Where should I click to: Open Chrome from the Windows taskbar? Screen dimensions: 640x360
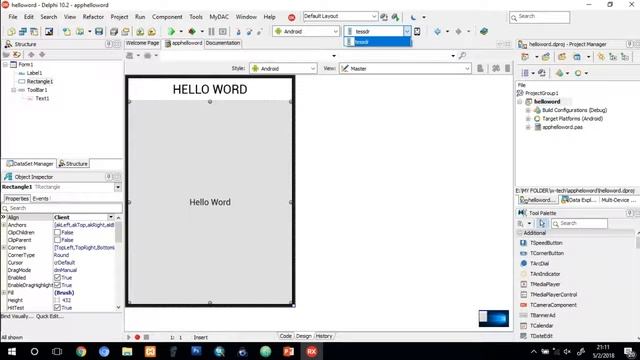[81, 351]
